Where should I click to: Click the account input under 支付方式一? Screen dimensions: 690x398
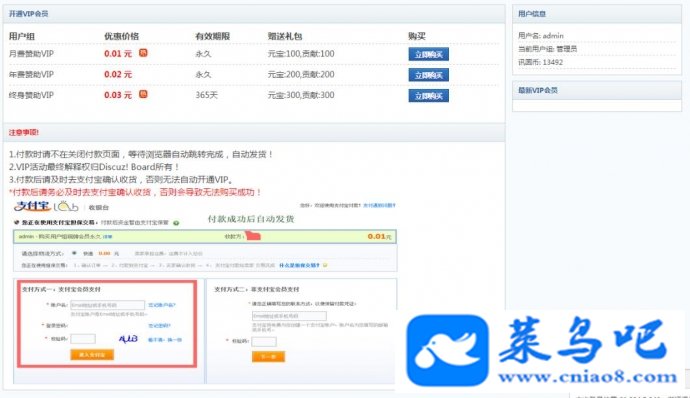point(107,305)
